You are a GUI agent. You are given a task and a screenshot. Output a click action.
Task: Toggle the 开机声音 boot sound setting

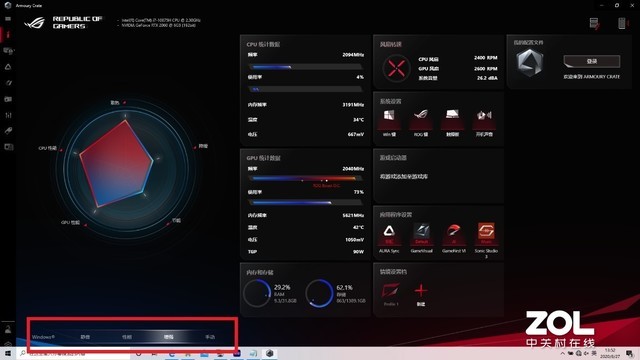coord(484,123)
